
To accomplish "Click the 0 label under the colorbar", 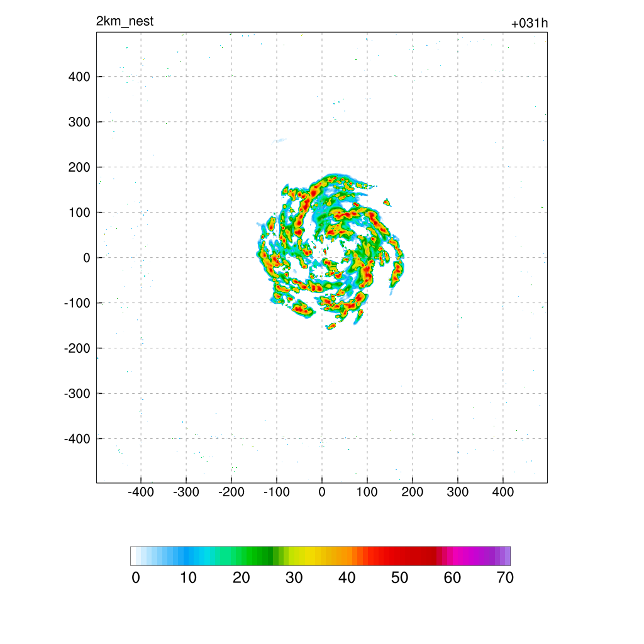I will (x=136, y=578).
